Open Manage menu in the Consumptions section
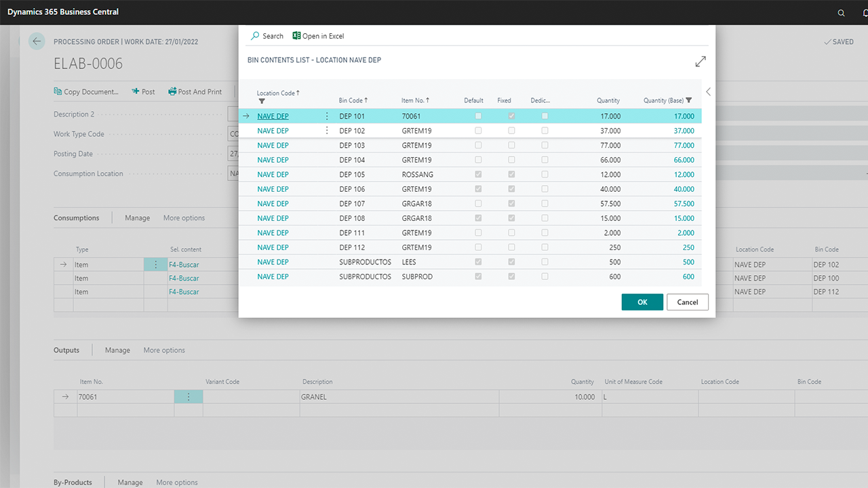868x488 pixels. pos(137,218)
